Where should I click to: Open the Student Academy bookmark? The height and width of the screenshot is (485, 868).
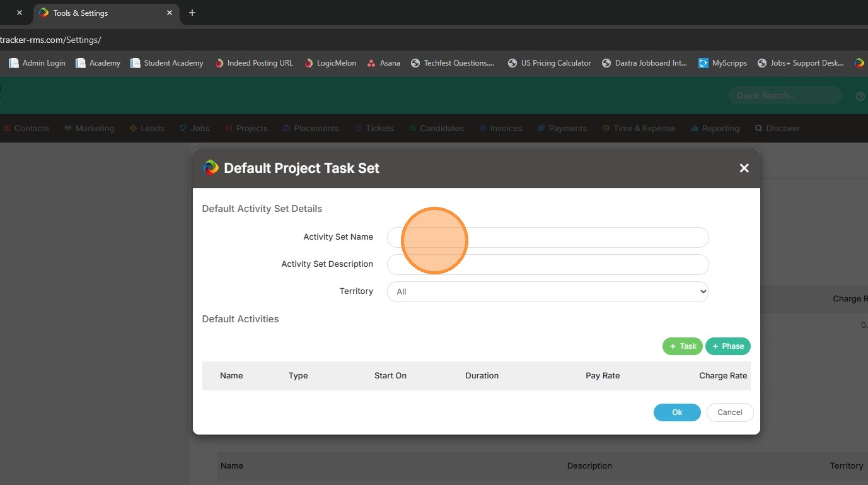pyautogui.click(x=167, y=63)
